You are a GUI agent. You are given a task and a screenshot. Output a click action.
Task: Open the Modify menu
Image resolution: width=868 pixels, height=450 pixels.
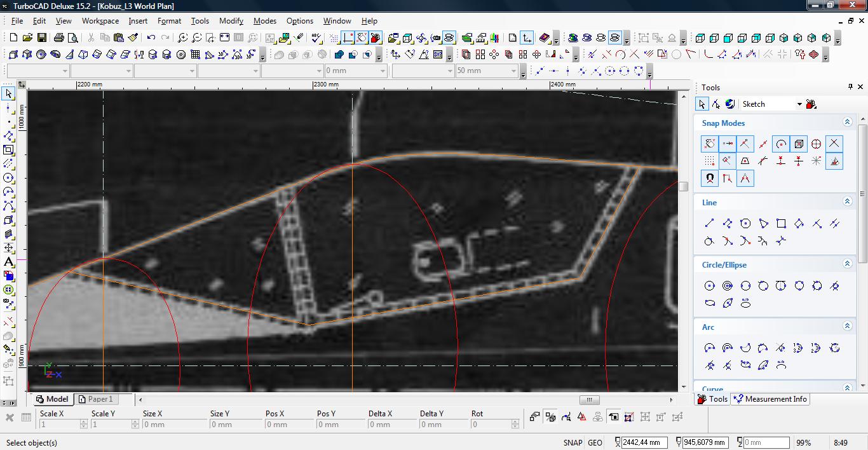pyautogui.click(x=231, y=20)
